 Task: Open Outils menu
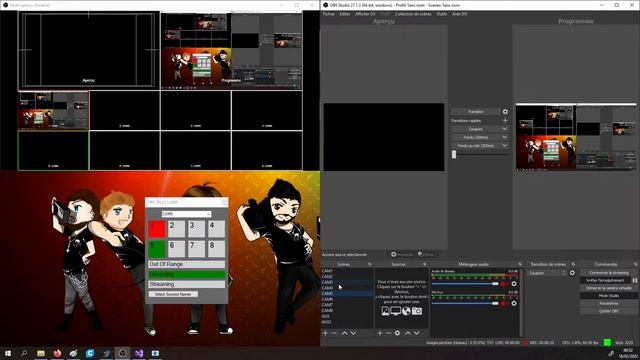[442, 14]
